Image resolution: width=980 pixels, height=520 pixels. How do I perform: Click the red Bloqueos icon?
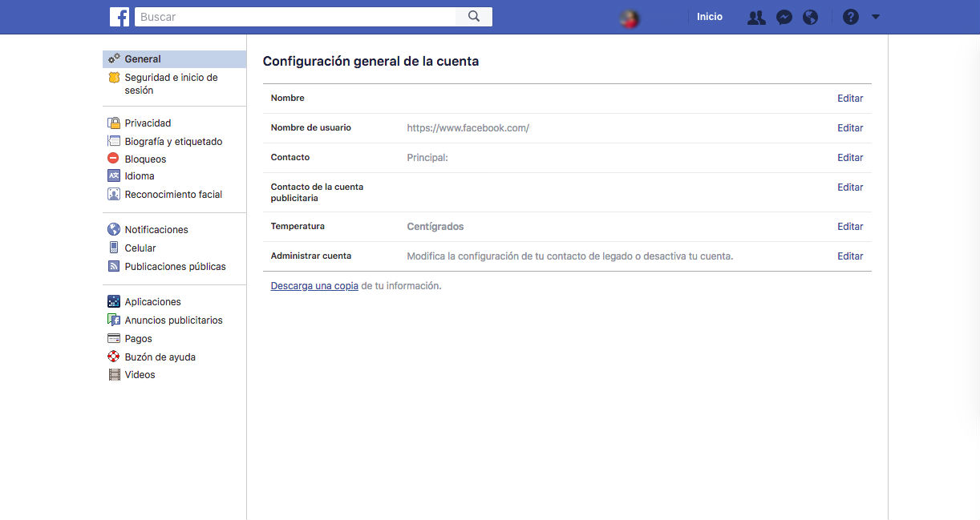(114, 159)
